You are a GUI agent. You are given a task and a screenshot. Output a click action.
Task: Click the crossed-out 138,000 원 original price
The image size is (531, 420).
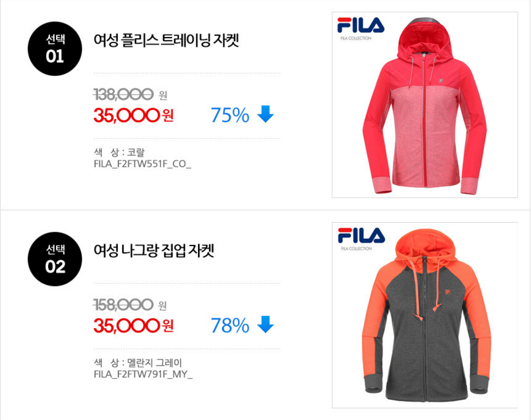130,95
